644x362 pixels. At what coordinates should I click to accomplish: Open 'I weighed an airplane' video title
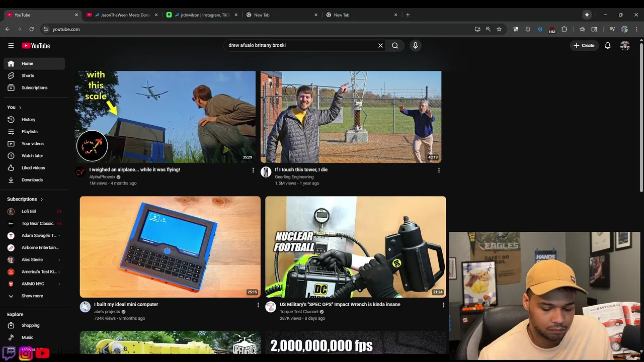134,169
